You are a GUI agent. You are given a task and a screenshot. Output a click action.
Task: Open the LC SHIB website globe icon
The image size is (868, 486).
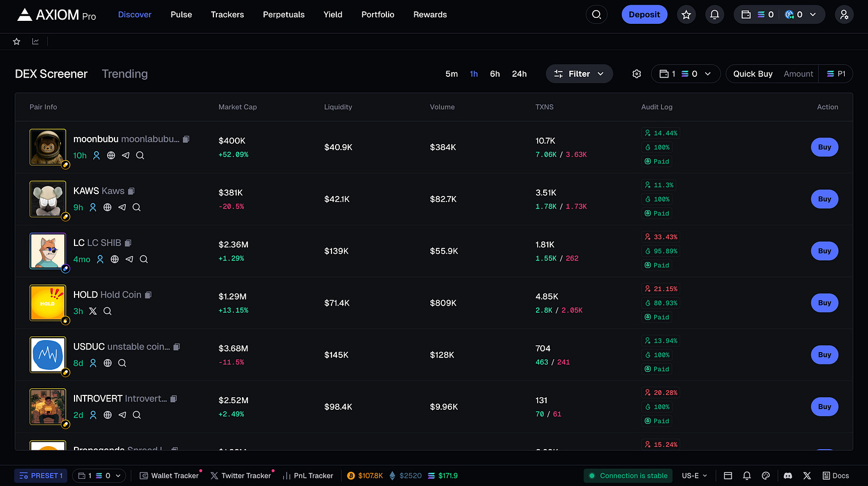click(114, 259)
